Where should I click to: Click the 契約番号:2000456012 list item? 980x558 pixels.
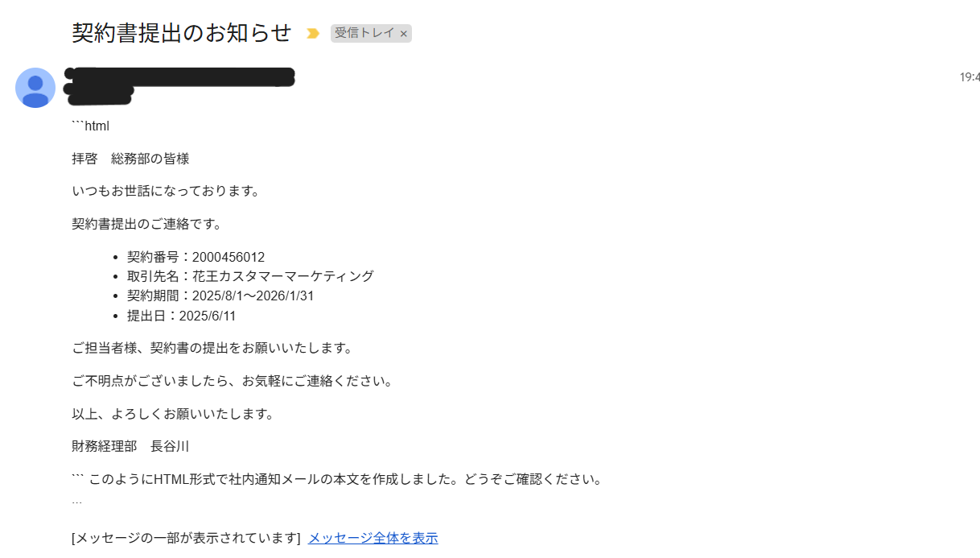196,257
